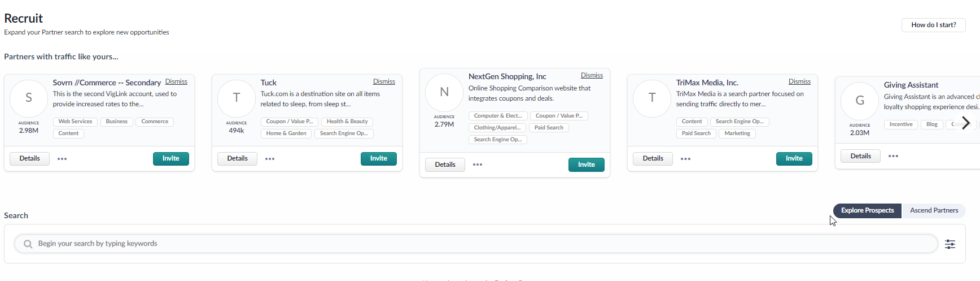Click Commerce tag on Sovrn card
This screenshot has width=980, height=281.
click(155, 122)
